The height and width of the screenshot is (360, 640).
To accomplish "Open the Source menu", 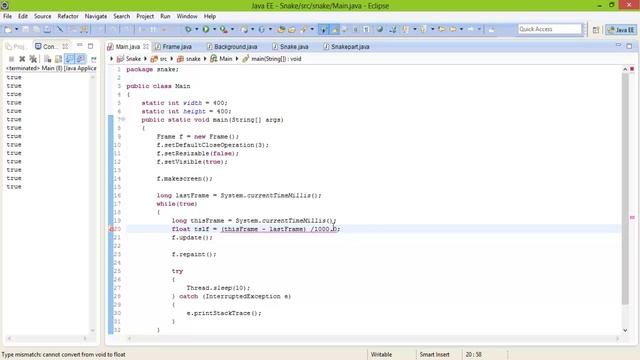I will [x=42, y=16].
